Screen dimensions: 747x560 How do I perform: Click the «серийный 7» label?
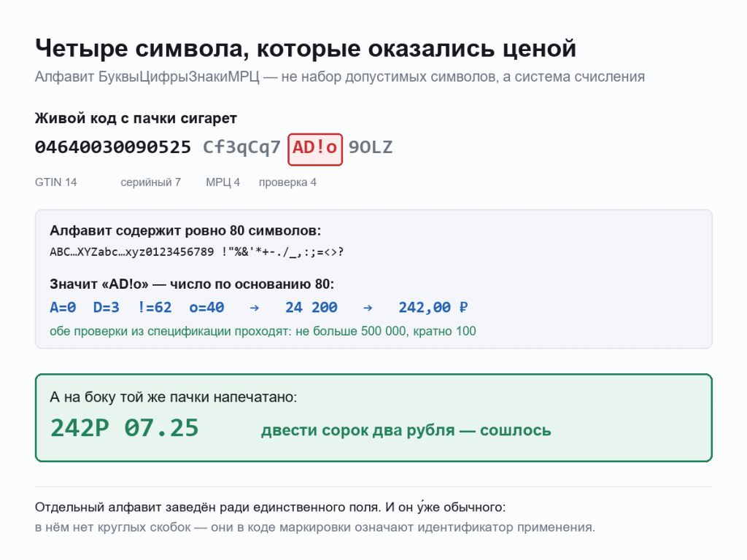pos(150,182)
